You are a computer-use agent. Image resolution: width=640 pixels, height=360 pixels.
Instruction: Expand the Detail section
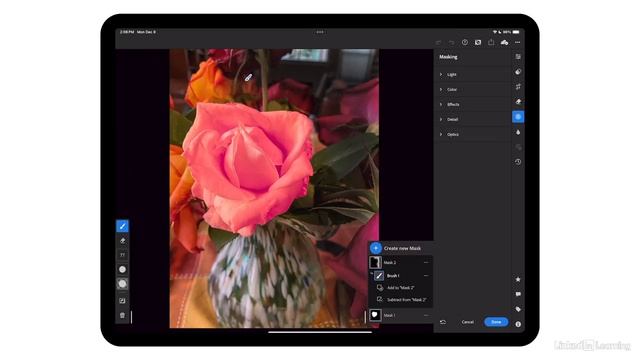473,119
